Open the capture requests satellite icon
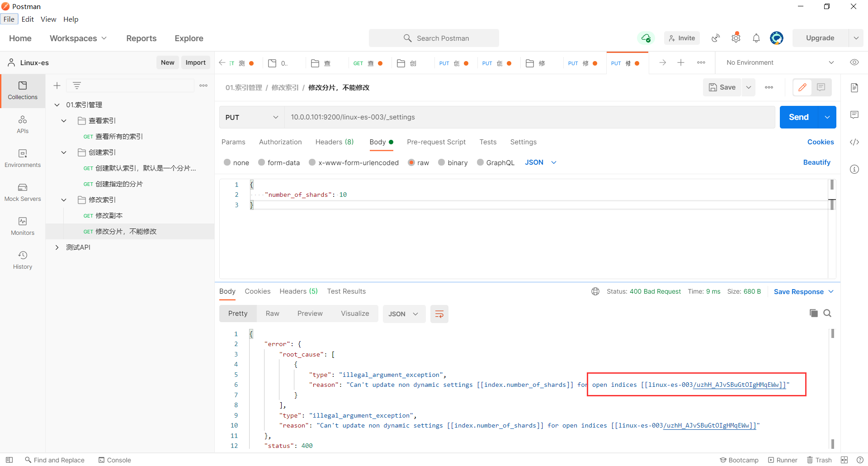This screenshot has width=868, height=466. 716,38
